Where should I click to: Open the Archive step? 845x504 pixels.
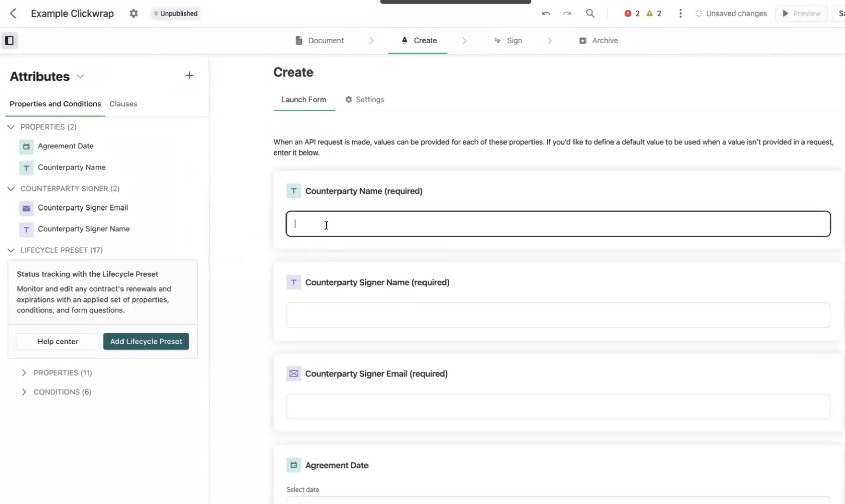(x=598, y=40)
